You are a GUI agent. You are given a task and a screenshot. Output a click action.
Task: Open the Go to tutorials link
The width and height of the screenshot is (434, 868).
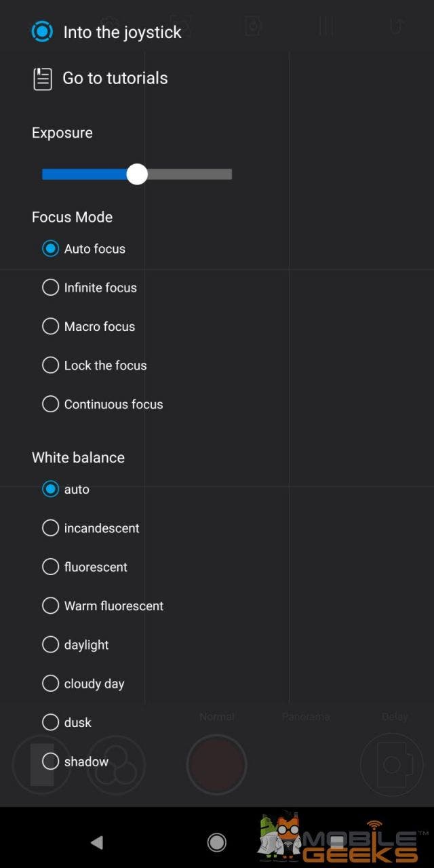tap(115, 79)
